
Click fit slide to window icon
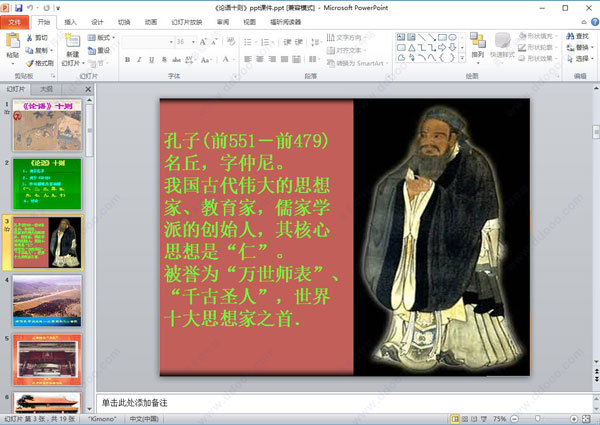586,419
